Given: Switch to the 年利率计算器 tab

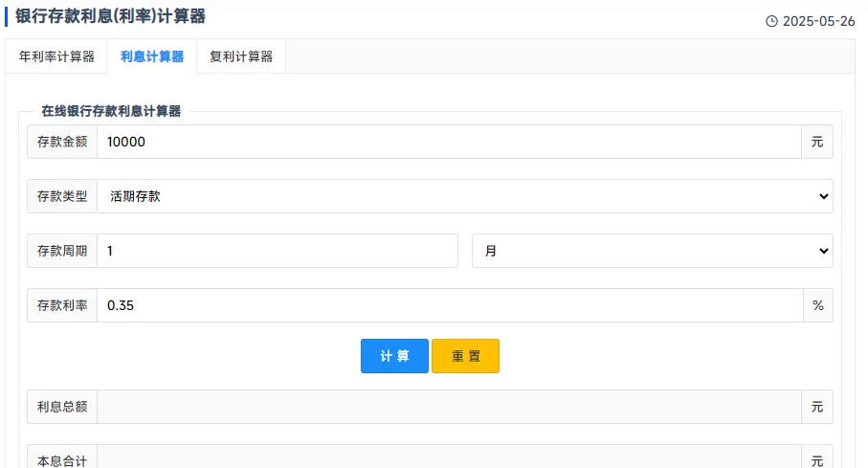Looking at the screenshot, I should pyautogui.click(x=56, y=56).
